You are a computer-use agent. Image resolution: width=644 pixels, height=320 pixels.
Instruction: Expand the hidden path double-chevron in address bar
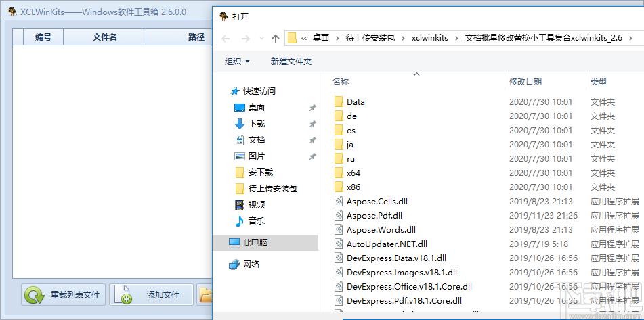tap(304, 38)
